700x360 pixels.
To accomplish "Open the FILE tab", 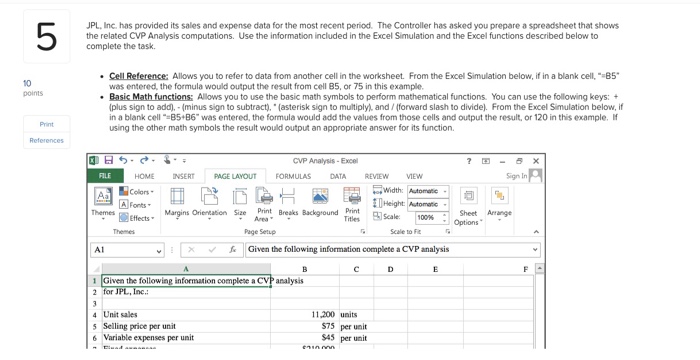I will pyautogui.click(x=105, y=176).
